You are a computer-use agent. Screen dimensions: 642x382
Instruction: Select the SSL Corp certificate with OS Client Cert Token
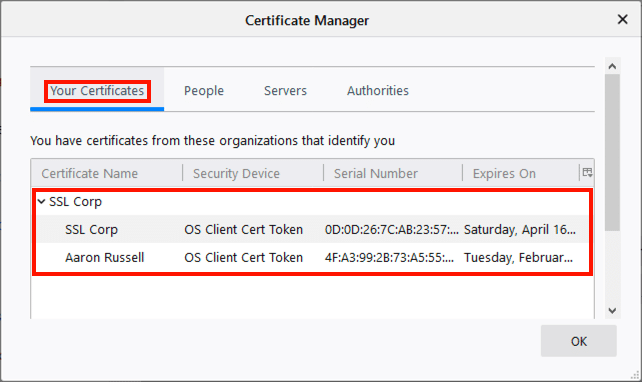[312, 229]
